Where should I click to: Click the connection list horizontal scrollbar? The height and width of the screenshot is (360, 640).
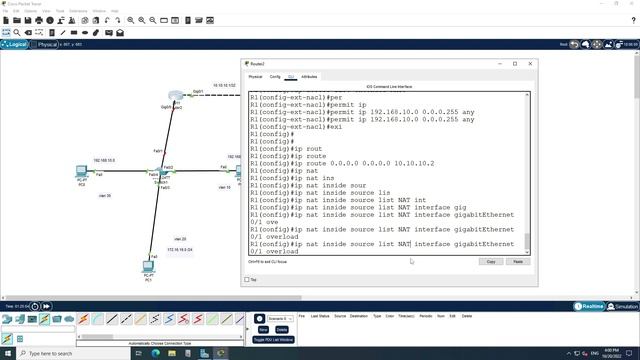(161, 337)
